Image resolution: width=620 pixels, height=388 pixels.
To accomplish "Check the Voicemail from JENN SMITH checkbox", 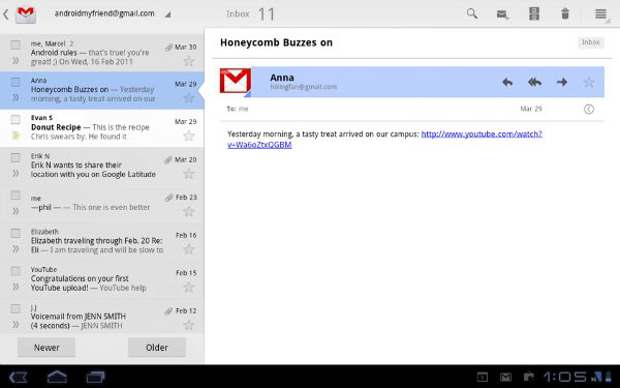I will tap(15, 309).
